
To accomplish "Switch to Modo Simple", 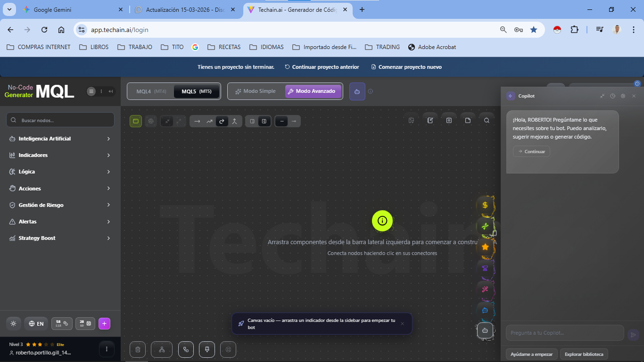I will point(256,91).
